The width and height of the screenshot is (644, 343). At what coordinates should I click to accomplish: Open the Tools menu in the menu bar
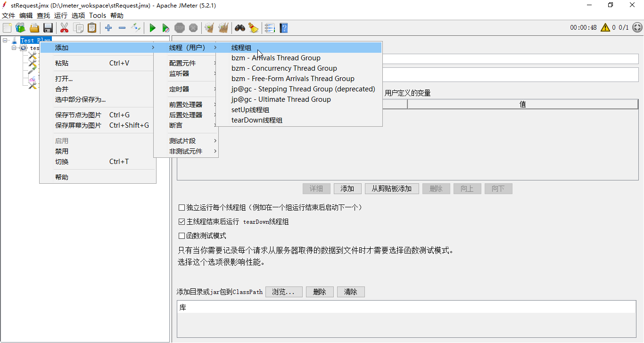point(98,16)
